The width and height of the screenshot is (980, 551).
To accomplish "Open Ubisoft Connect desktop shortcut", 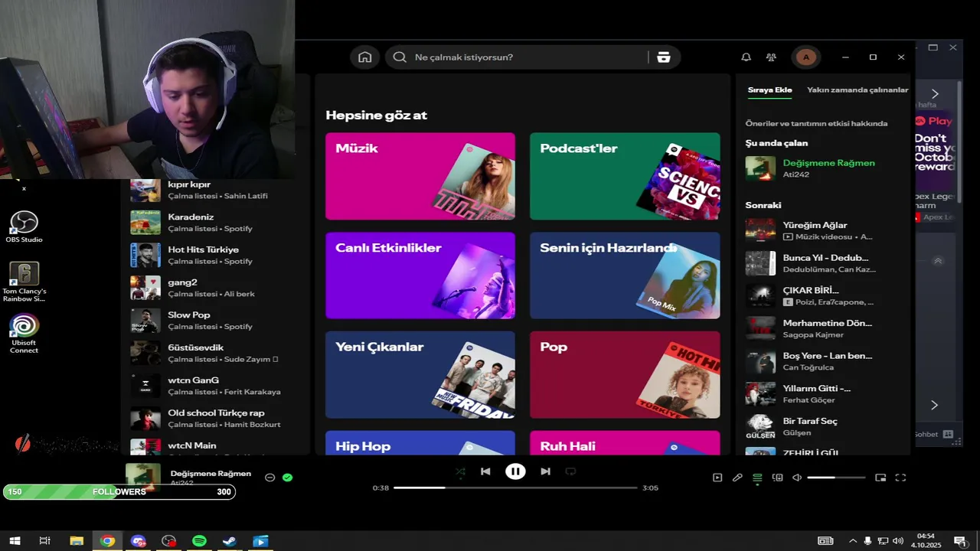I will pos(24,334).
